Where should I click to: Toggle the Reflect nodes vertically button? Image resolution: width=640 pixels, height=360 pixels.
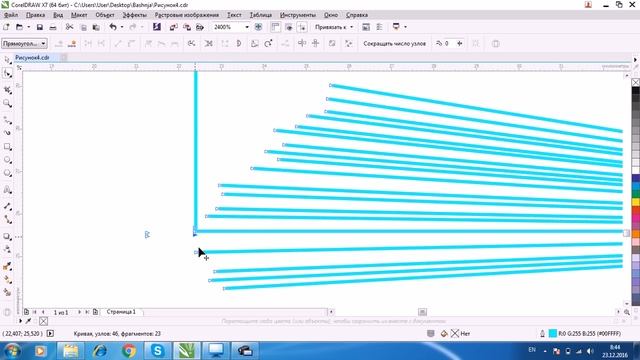coord(315,43)
